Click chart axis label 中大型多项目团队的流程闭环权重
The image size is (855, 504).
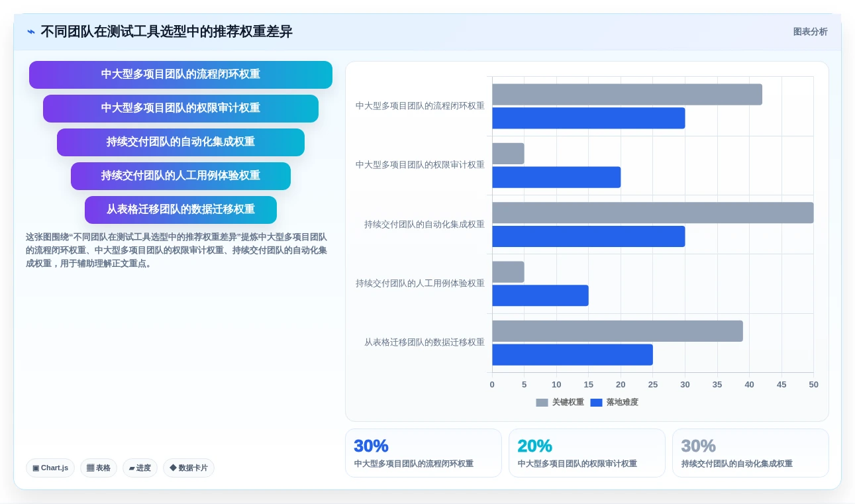tap(420, 106)
